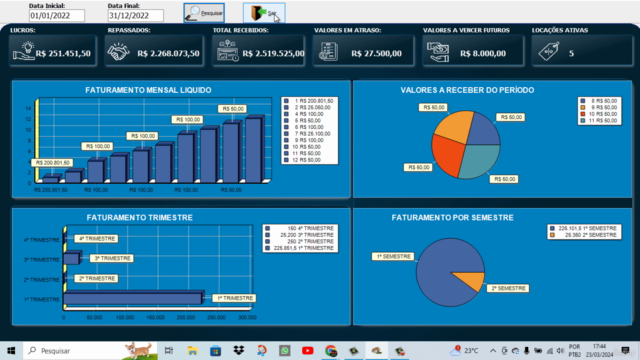This screenshot has width=640, height=360.
Task: Click the 1º SEMESTRE pie label
Action: click(x=393, y=256)
